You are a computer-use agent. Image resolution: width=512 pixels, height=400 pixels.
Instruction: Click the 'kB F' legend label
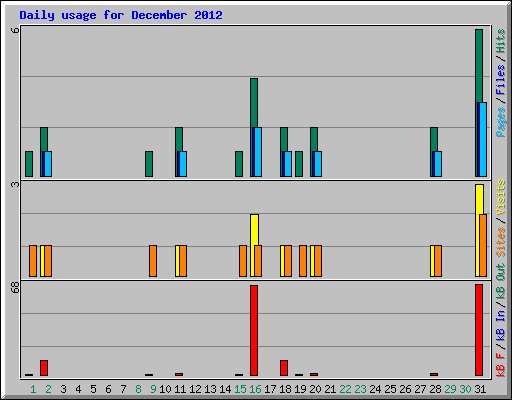[501, 364]
